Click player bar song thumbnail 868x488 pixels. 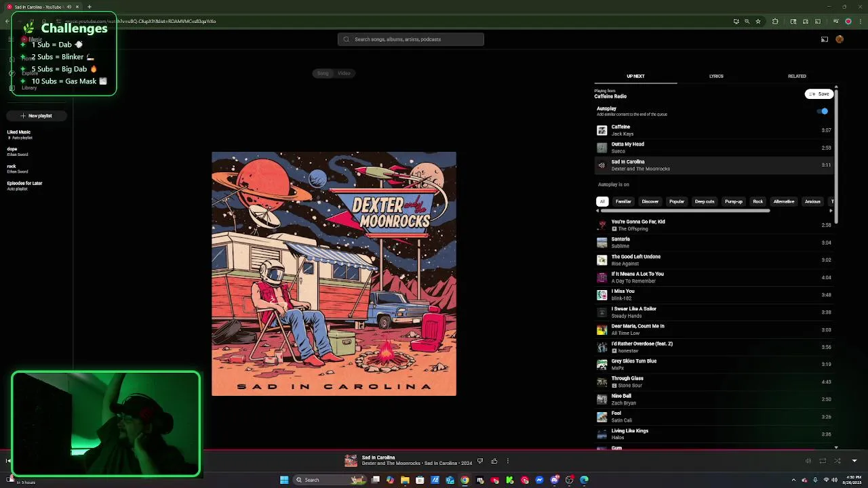tap(351, 461)
